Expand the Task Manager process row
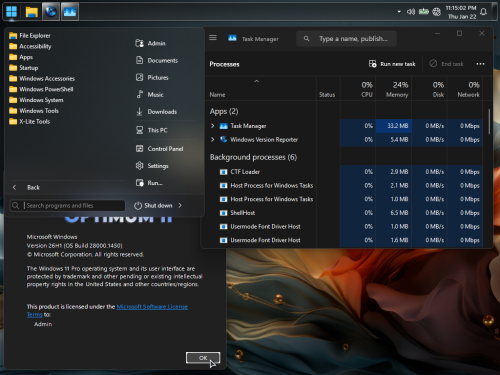 tap(212, 126)
